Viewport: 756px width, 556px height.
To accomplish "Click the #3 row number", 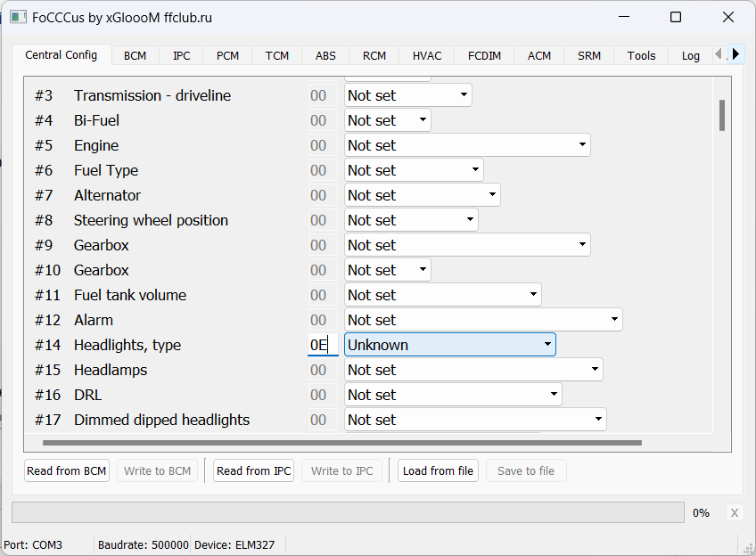I will click(44, 95).
